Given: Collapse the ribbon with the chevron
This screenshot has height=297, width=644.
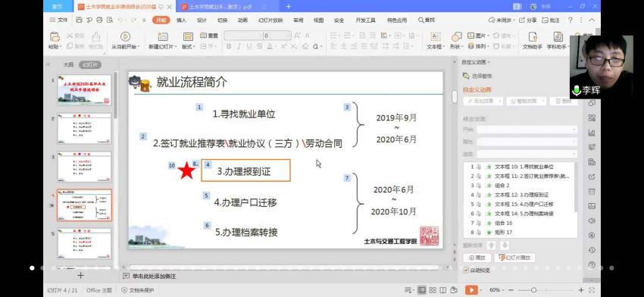Looking at the screenshot, I should pos(592,20).
